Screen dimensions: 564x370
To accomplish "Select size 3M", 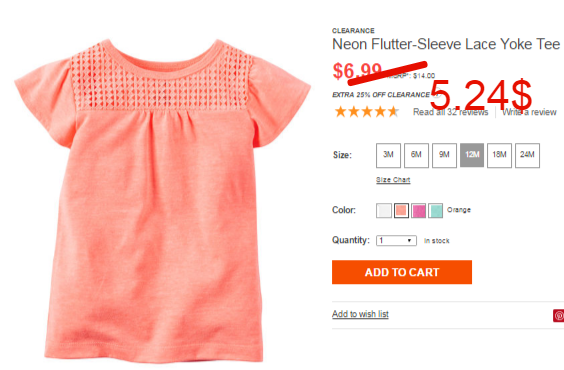I will 388,155.
